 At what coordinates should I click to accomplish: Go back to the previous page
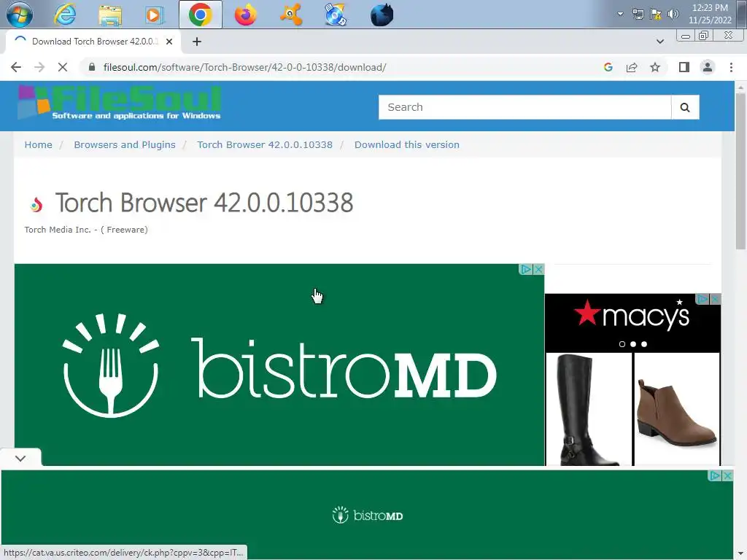[x=16, y=67]
